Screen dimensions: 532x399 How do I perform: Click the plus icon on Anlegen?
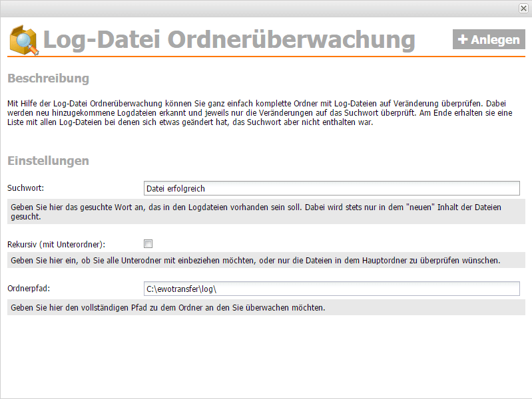click(463, 40)
